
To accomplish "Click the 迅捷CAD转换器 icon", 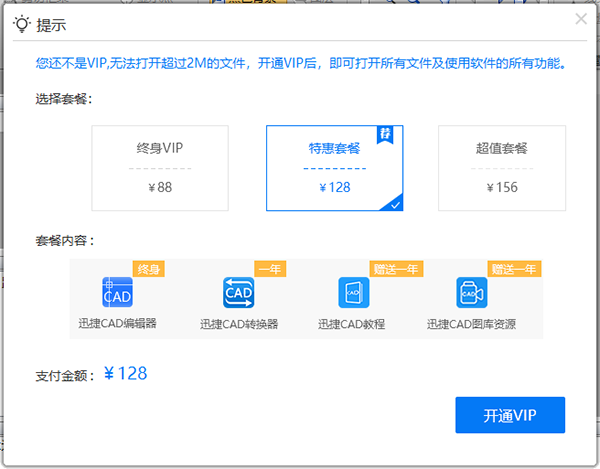I will tap(239, 292).
